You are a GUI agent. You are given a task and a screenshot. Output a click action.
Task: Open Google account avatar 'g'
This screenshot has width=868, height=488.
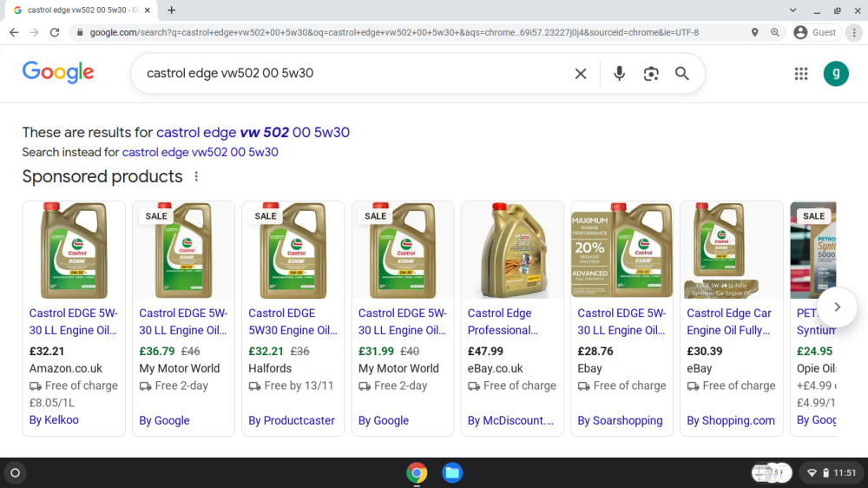(836, 73)
